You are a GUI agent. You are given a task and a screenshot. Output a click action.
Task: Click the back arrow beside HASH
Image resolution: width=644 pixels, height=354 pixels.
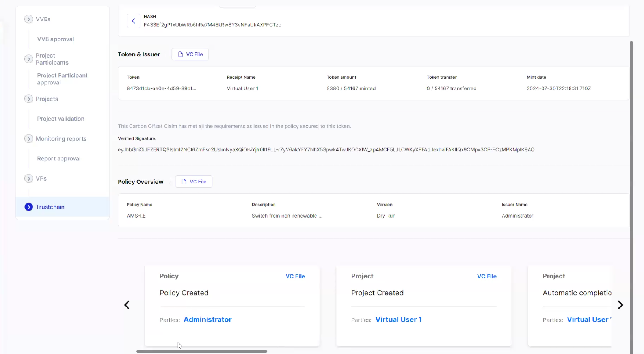tap(133, 21)
